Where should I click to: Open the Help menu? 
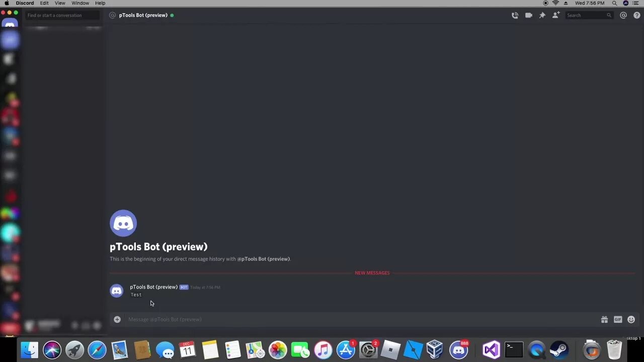coord(100,3)
